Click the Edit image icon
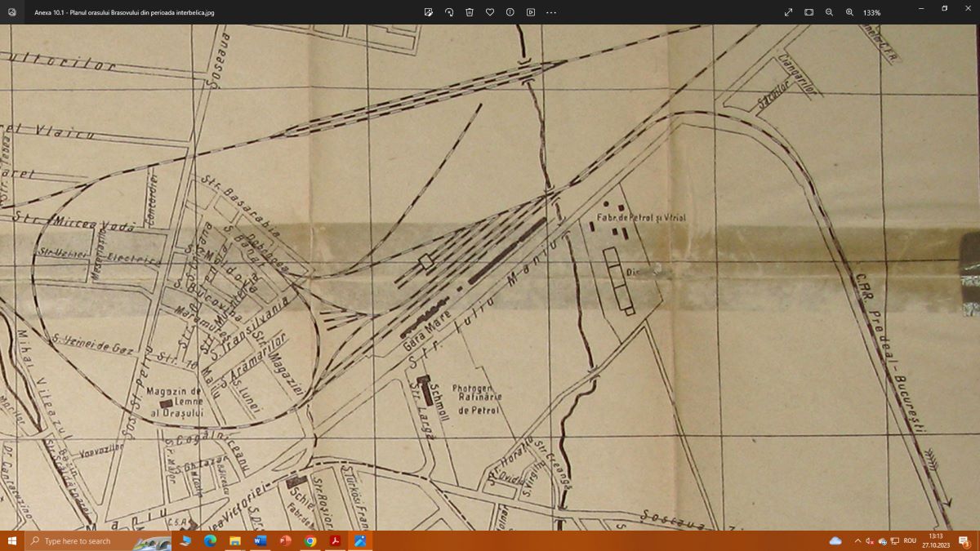The width and height of the screenshot is (980, 551). click(429, 12)
